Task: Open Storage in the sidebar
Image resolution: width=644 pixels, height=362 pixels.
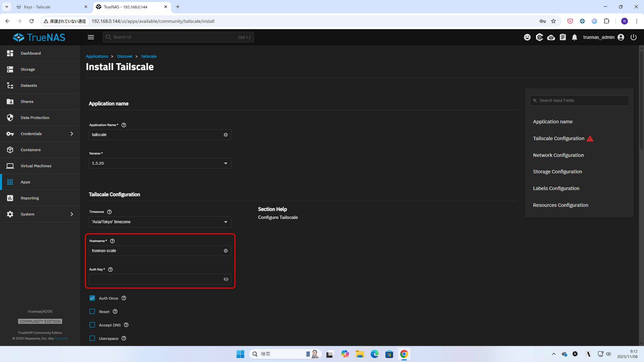Action: coord(28,69)
